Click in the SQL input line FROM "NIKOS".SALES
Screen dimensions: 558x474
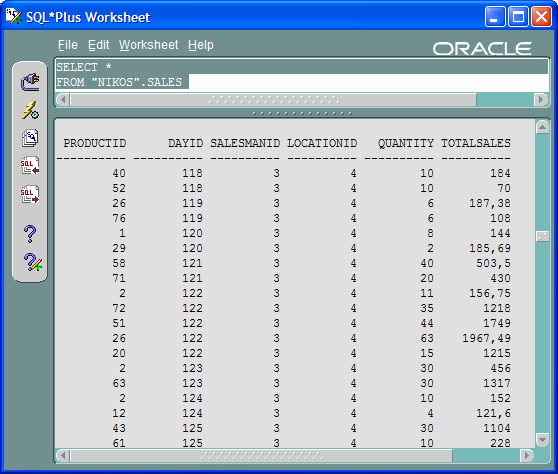point(119,82)
